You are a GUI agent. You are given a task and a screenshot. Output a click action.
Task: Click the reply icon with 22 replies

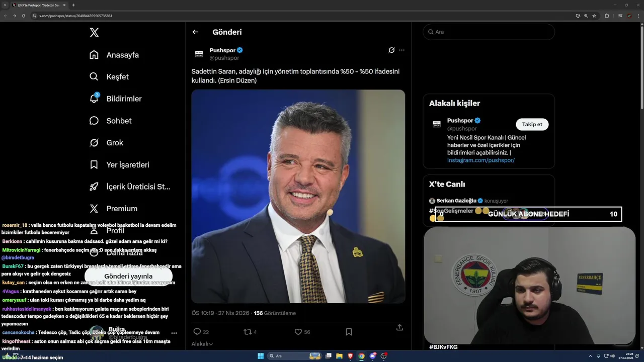(x=197, y=332)
